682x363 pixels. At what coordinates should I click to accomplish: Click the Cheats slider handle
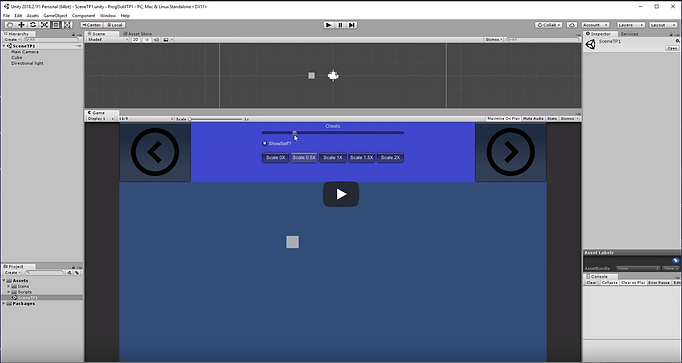[x=294, y=133]
